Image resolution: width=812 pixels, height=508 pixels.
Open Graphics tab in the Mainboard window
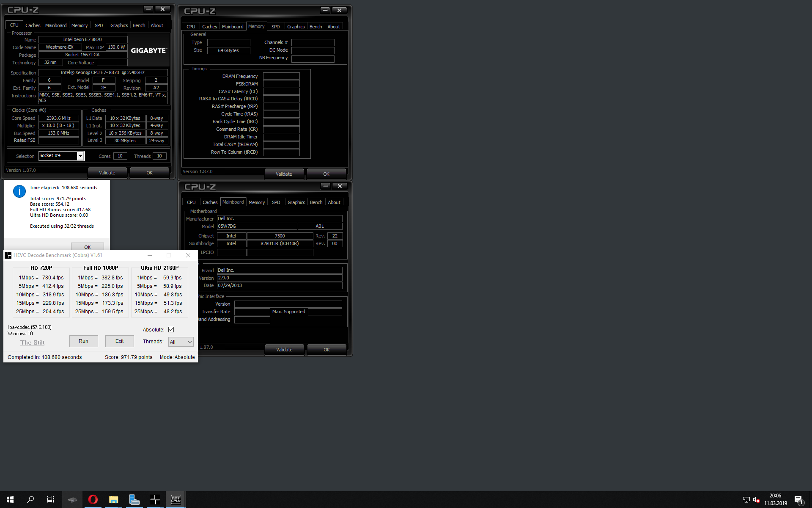tap(296, 202)
